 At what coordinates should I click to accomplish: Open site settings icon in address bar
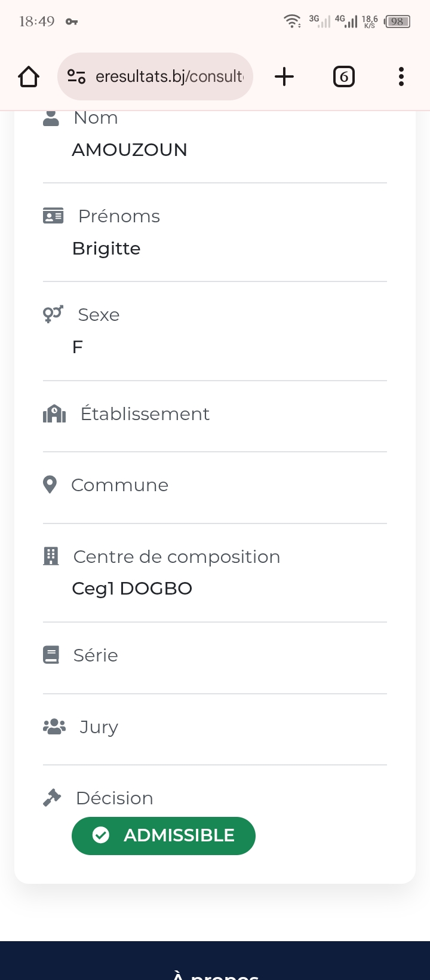pyautogui.click(x=76, y=76)
